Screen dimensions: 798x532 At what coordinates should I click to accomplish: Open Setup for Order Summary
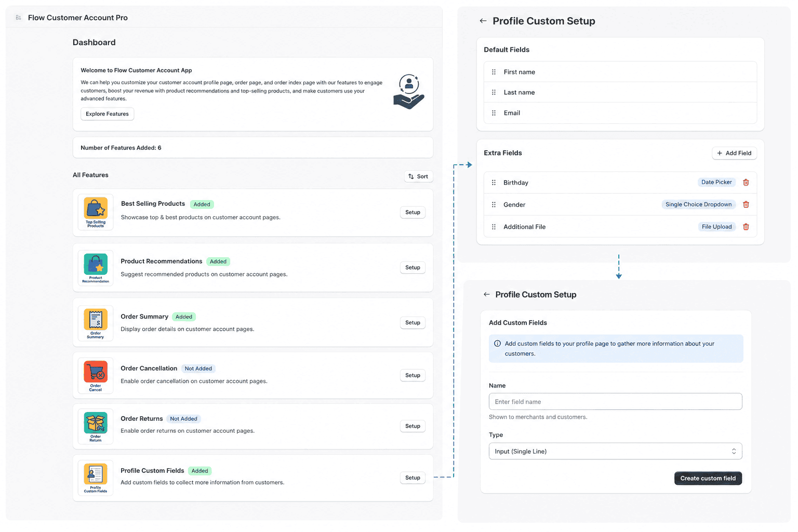click(x=413, y=323)
